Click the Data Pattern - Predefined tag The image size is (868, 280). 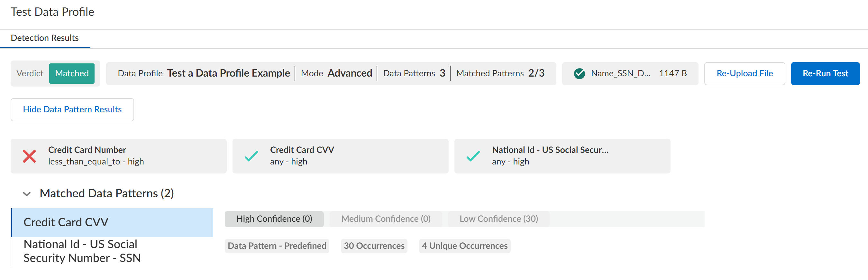point(277,246)
